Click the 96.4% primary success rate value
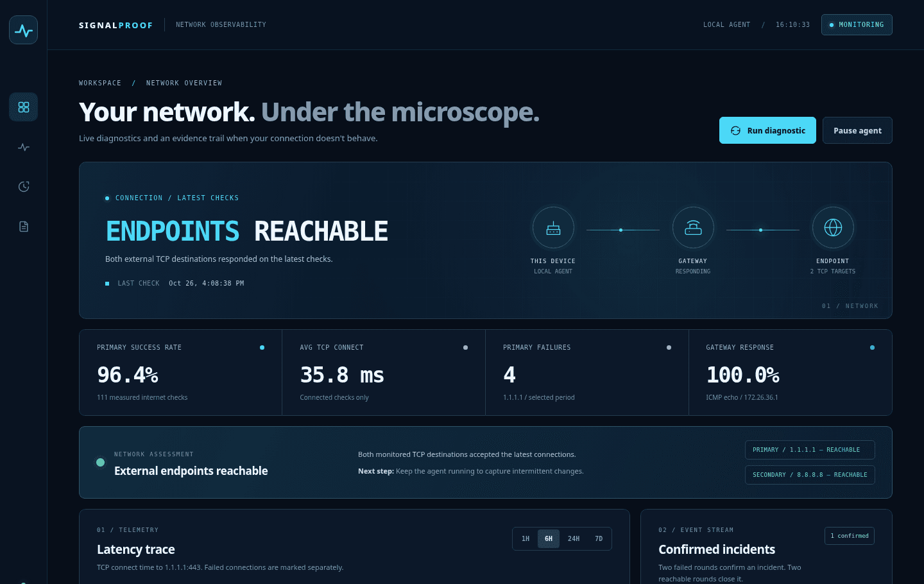Screen dimensions: 924x584 [128, 375]
